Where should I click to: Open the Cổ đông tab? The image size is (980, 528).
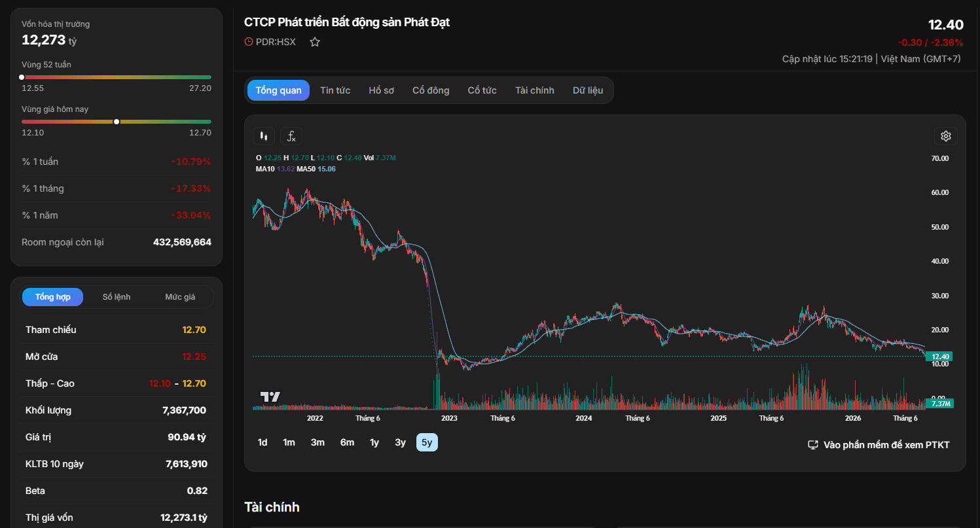[x=431, y=90]
